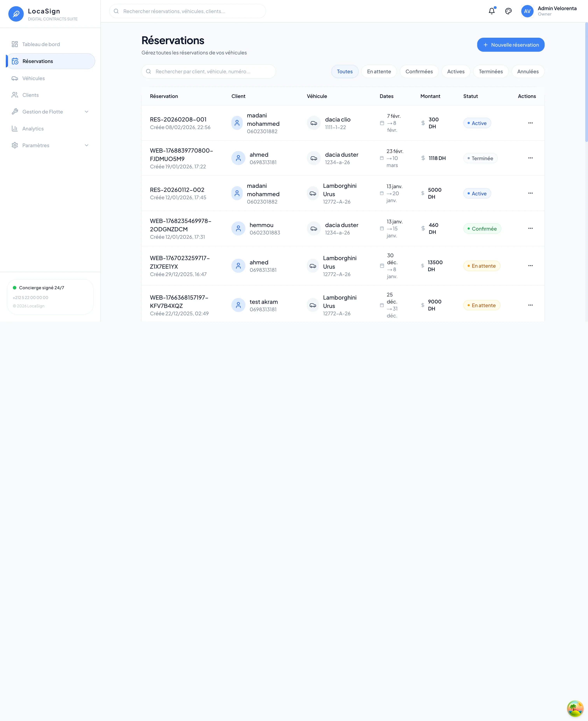The height and width of the screenshot is (721, 588).
Task: Open actions menu for RES-20260208-001
Action: tap(530, 123)
